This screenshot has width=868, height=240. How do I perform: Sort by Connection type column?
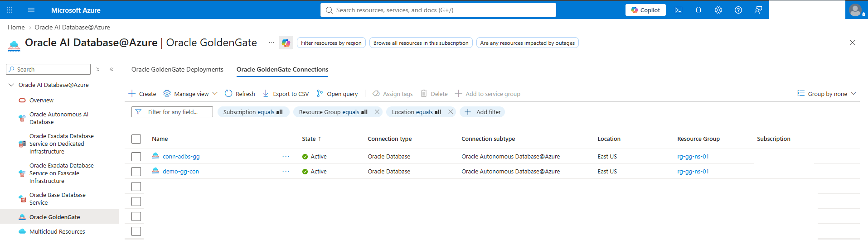pos(389,139)
